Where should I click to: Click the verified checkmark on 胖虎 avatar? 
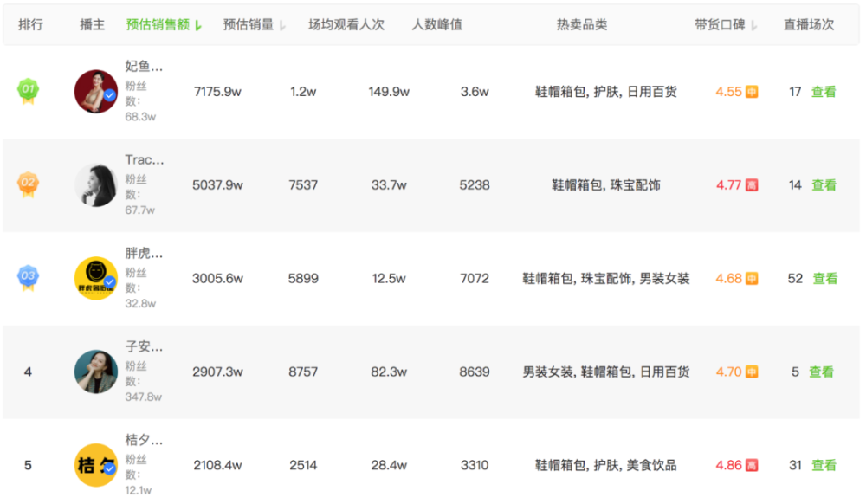(x=110, y=282)
